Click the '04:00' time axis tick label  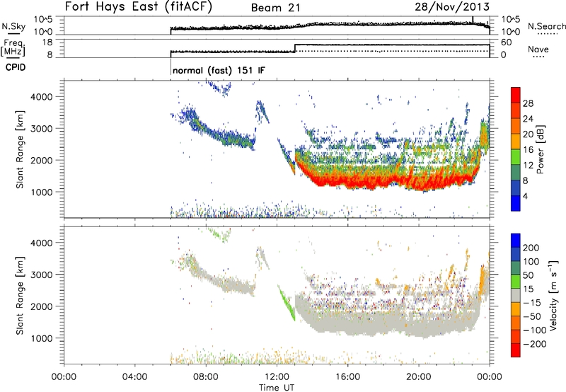[134, 377]
